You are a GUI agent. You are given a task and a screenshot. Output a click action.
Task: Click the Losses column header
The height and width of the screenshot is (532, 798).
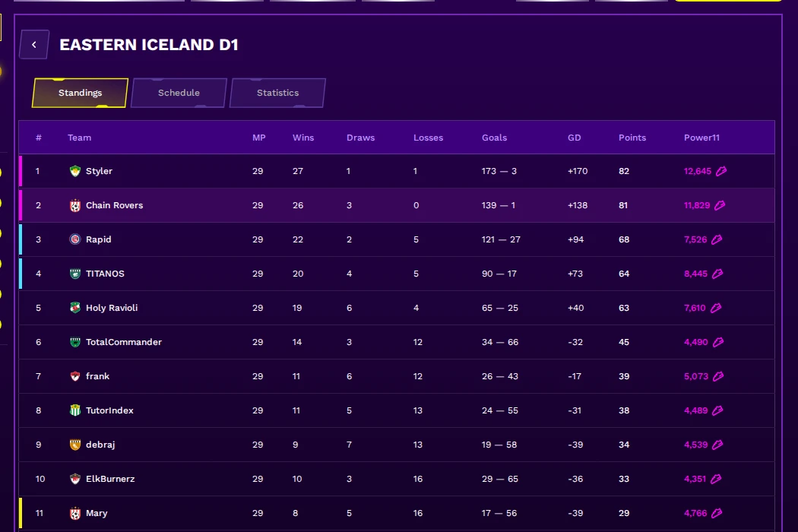coord(428,138)
